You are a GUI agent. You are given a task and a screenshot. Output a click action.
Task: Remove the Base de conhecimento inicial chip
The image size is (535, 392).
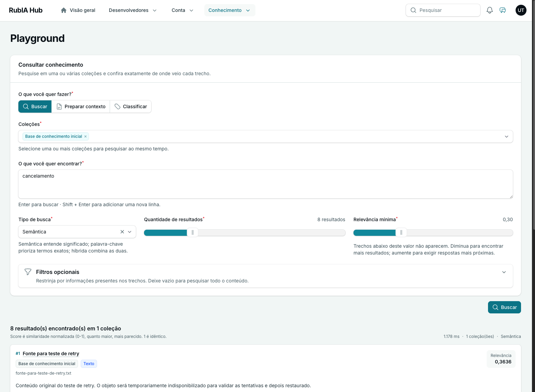click(85, 136)
